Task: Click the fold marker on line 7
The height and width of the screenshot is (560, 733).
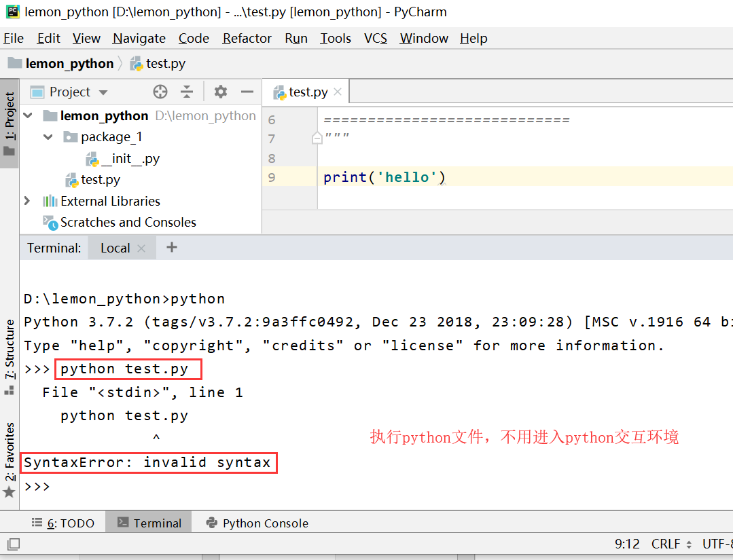Action: tap(317, 138)
